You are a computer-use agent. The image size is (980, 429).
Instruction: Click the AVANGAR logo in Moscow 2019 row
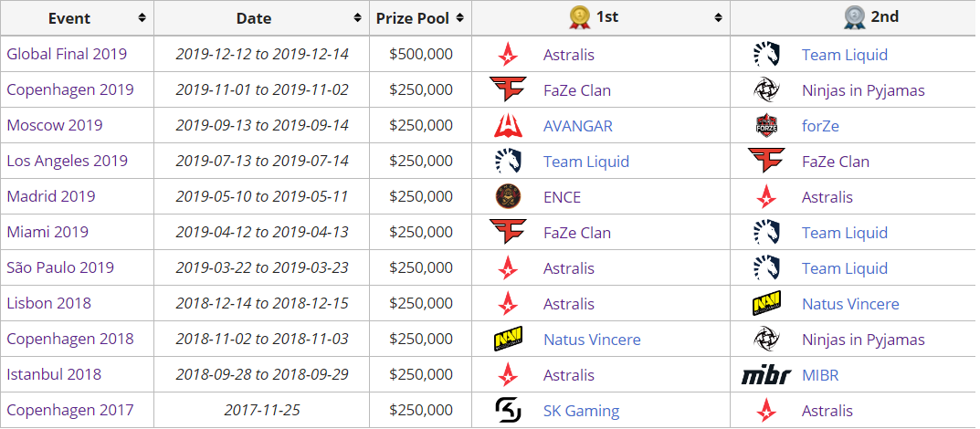pyautogui.click(x=508, y=126)
